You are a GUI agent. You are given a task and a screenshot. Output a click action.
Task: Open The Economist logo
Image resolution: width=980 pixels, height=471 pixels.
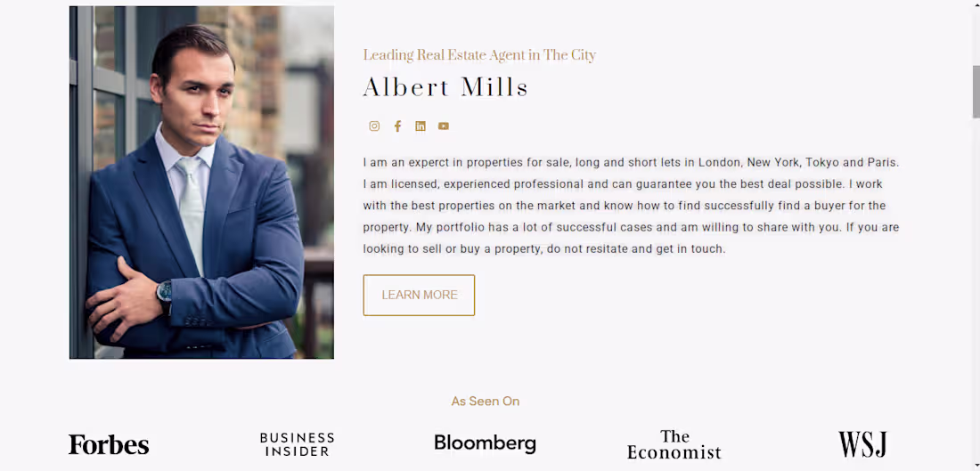point(674,444)
